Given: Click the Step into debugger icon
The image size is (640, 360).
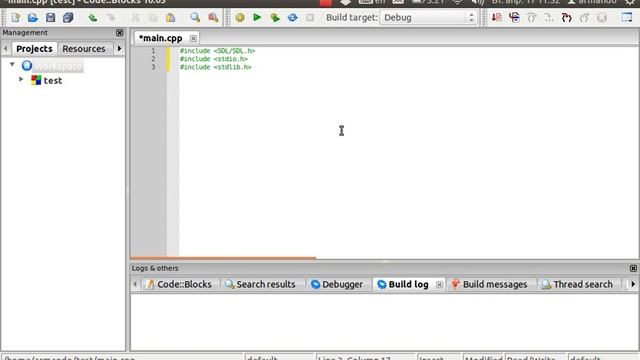Looking at the screenshot, I should [x=567, y=18].
